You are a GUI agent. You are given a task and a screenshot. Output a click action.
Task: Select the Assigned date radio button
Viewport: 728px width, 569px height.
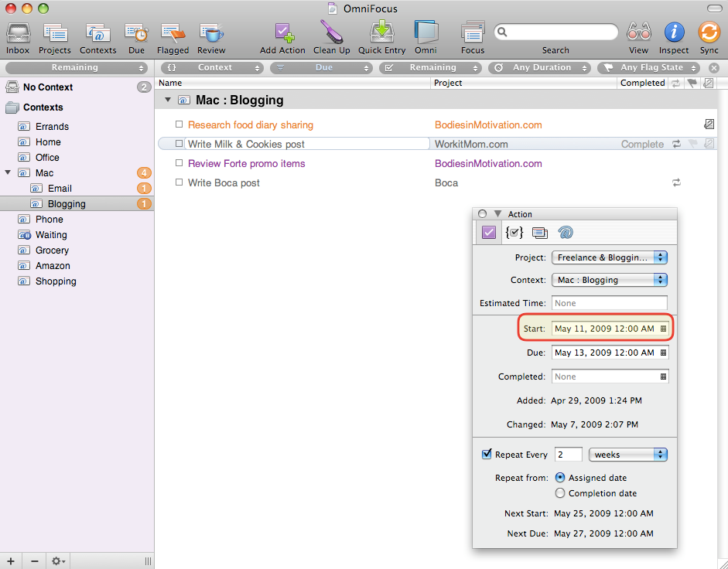click(560, 478)
